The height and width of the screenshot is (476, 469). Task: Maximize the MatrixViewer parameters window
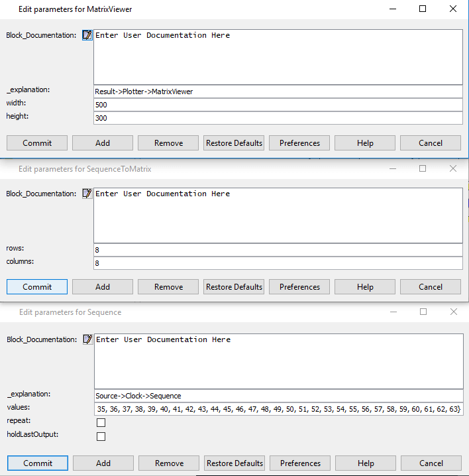click(x=423, y=9)
